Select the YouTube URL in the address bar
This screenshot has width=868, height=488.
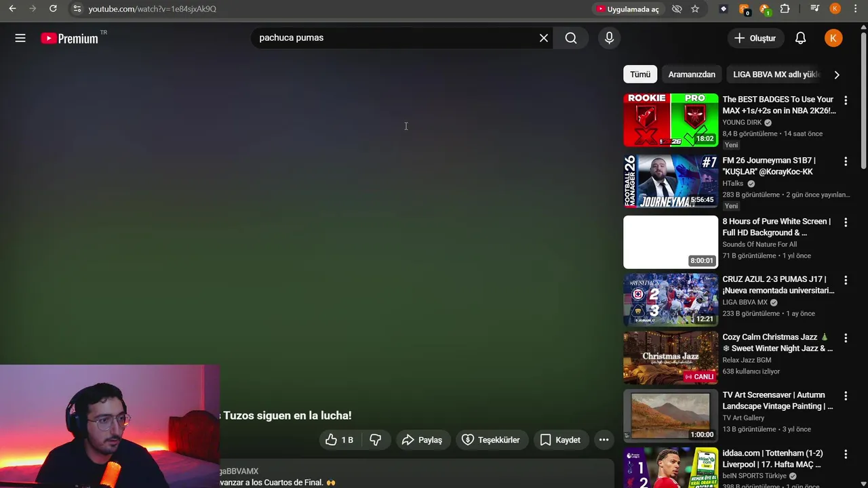tap(152, 9)
